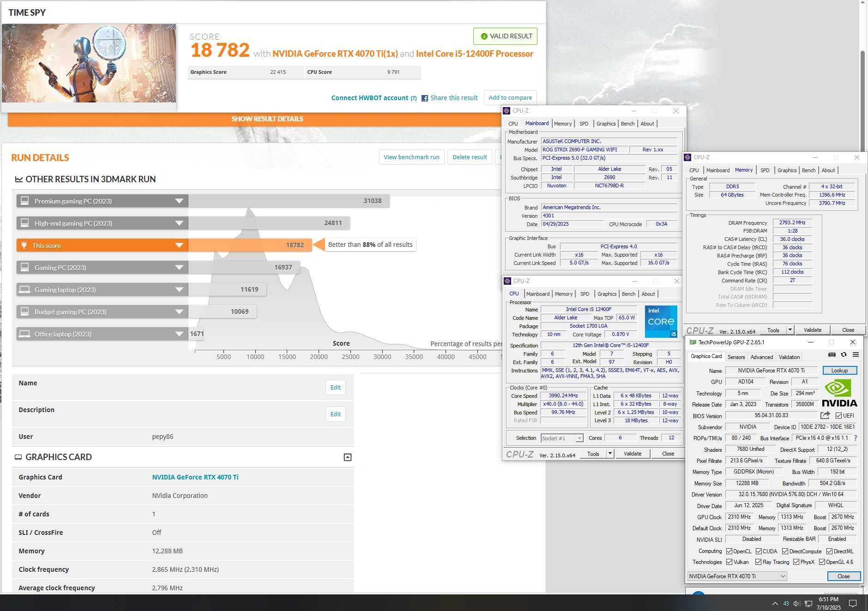Image resolution: width=868 pixels, height=611 pixels.
Task: Click the temperature 43 tray icon
Action: pyautogui.click(x=786, y=603)
